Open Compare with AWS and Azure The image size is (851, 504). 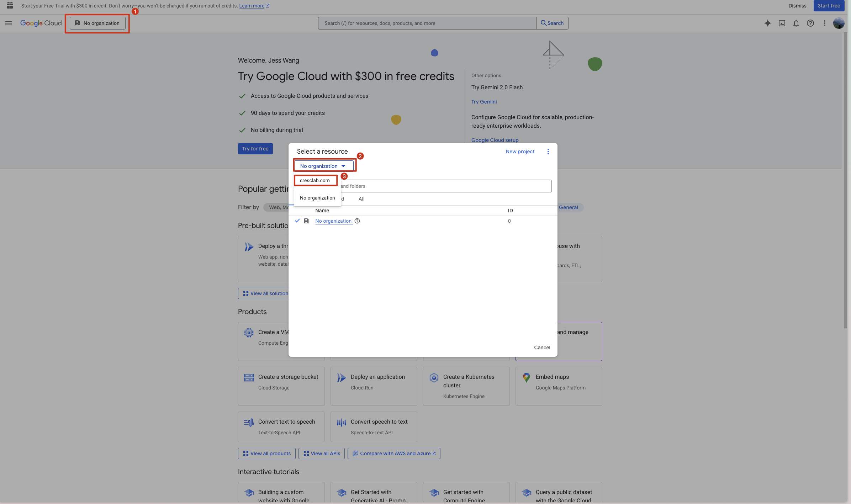pyautogui.click(x=394, y=453)
